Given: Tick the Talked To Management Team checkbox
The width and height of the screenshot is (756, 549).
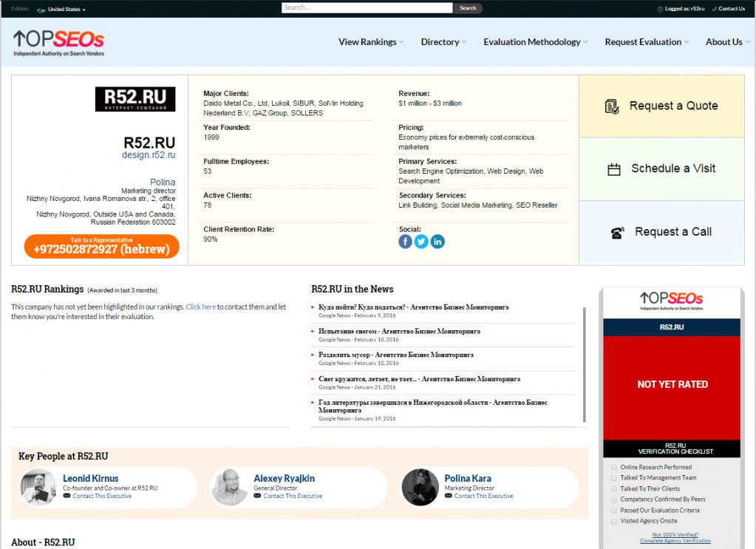Looking at the screenshot, I should (x=613, y=478).
